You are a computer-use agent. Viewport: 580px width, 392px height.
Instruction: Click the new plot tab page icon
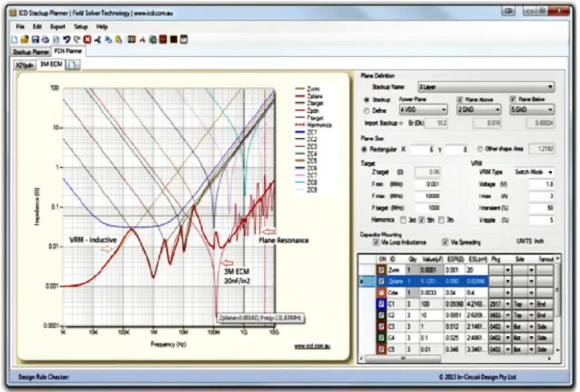click(x=73, y=65)
